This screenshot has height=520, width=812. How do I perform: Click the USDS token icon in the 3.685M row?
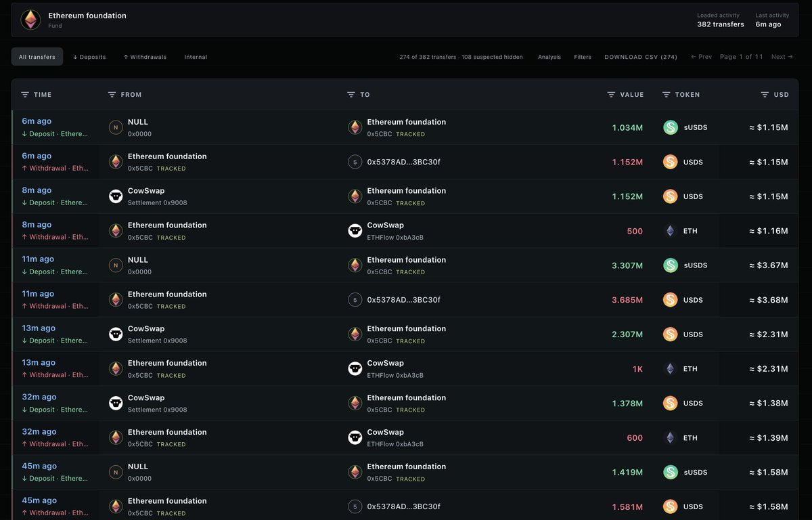click(671, 300)
